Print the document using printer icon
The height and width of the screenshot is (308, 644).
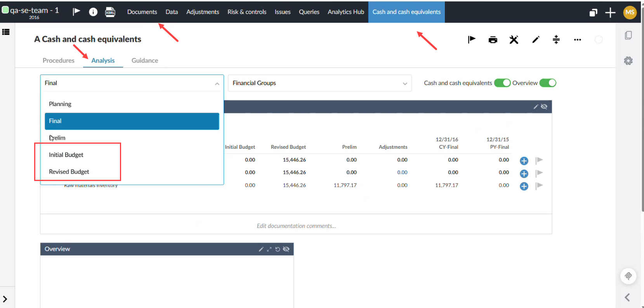[493, 40]
